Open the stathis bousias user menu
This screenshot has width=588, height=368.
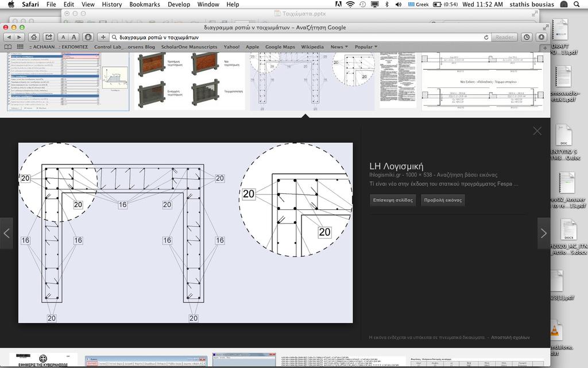pos(532,5)
